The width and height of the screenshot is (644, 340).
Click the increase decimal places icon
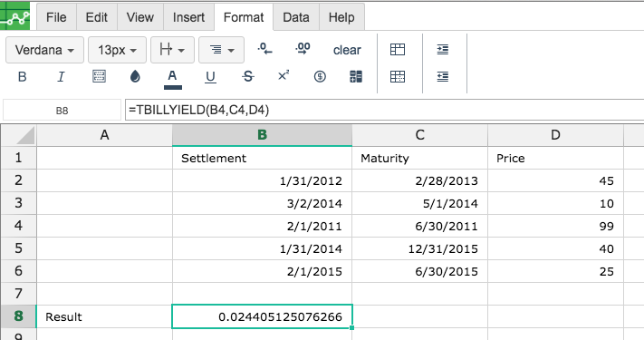click(x=303, y=49)
